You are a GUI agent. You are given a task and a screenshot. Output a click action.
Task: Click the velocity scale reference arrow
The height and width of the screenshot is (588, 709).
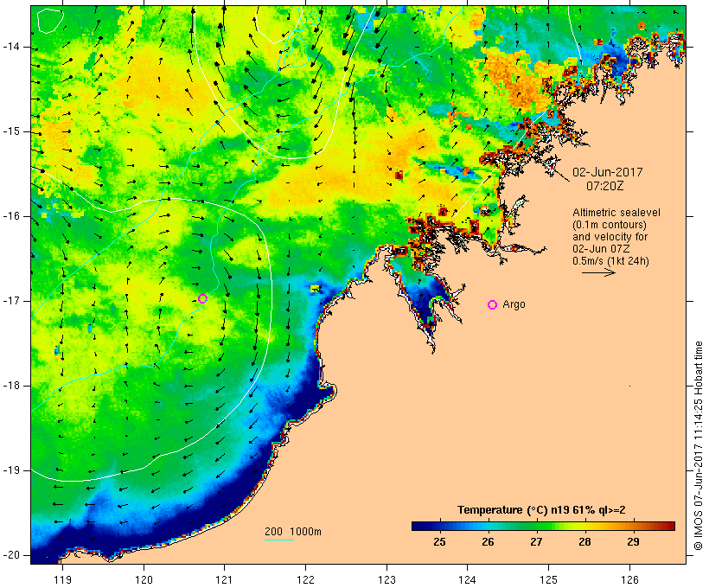coord(598,272)
